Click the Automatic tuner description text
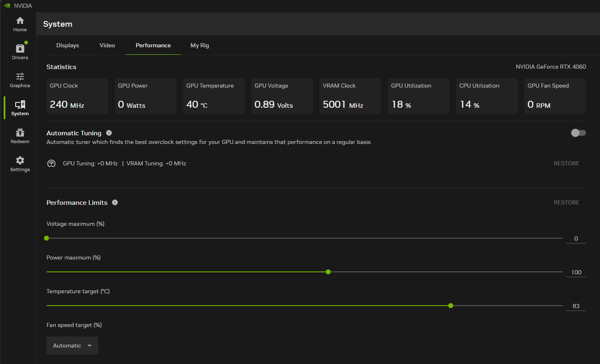The image size is (600, 364). tap(208, 142)
